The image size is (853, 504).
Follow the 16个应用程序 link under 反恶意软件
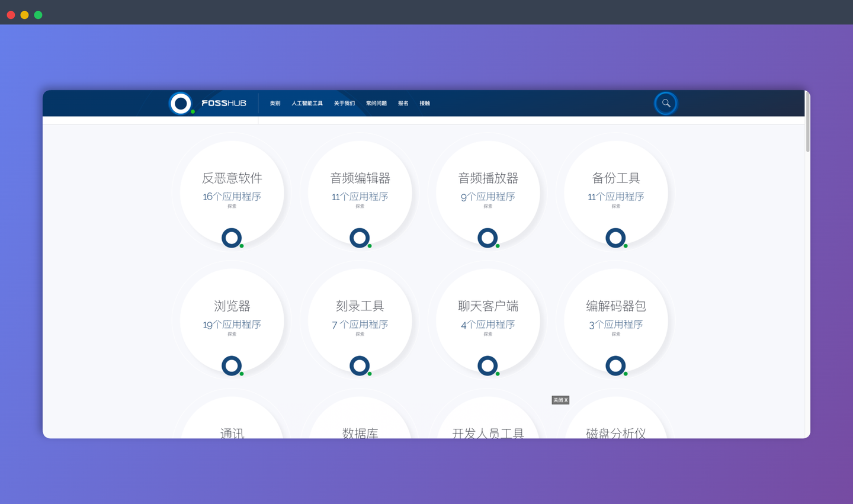click(x=232, y=196)
